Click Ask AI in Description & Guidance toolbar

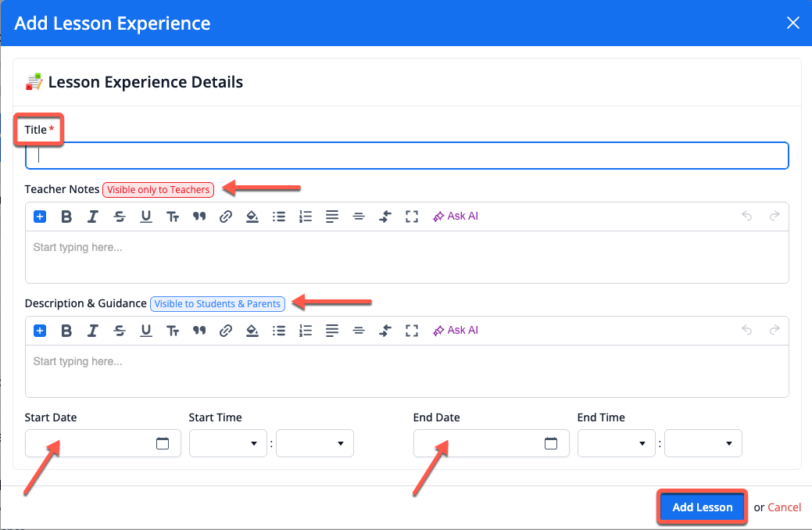456,331
